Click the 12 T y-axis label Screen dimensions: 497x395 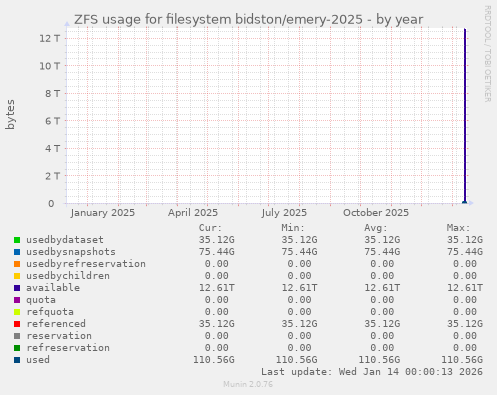(50, 38)
